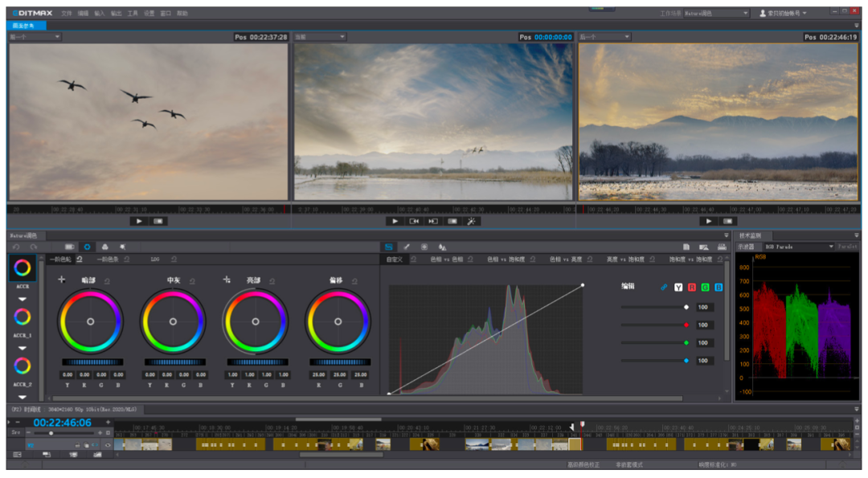868x478 pixels.
Task: Toggle the R red curve channel
Action: point(692,287)
